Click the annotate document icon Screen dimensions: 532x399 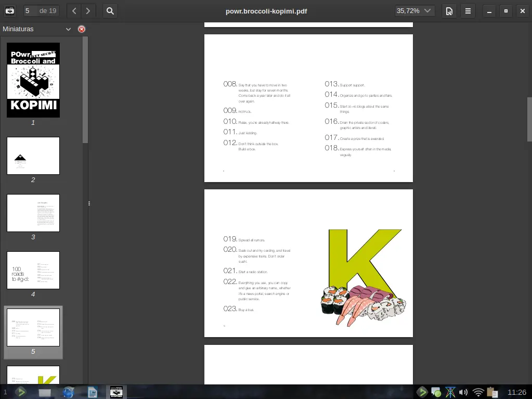[x=449, y=11]
